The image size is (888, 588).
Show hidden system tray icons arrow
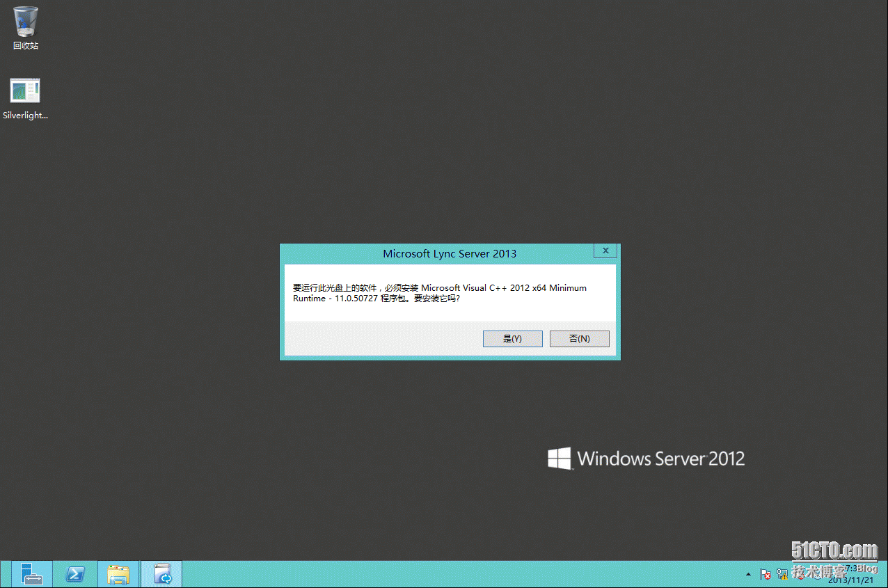coord(748,575)
